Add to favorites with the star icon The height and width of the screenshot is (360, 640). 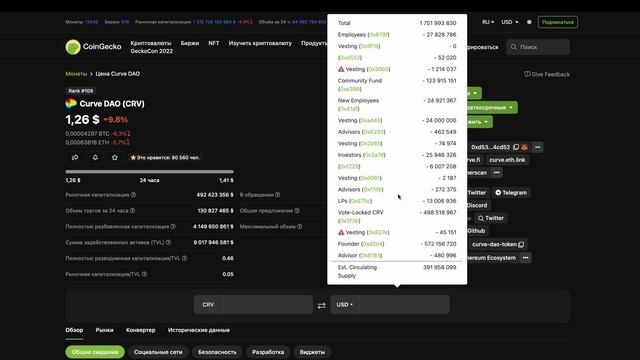[115, 158]
